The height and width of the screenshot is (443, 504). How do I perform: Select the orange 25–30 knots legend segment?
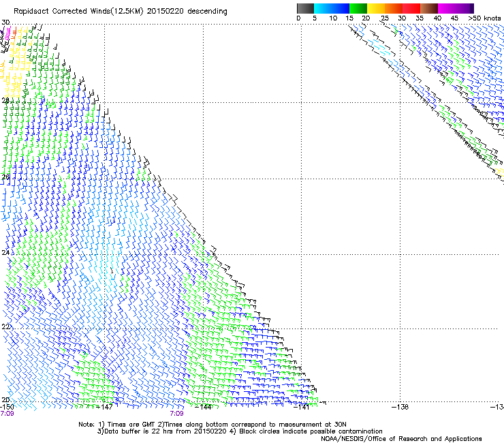point(394,8)
